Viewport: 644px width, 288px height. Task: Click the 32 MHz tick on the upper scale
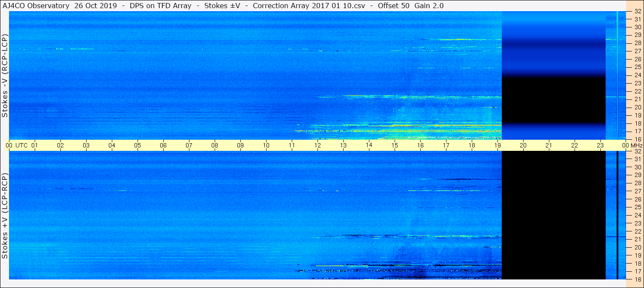pyautogui.click(x=638, y=12)
